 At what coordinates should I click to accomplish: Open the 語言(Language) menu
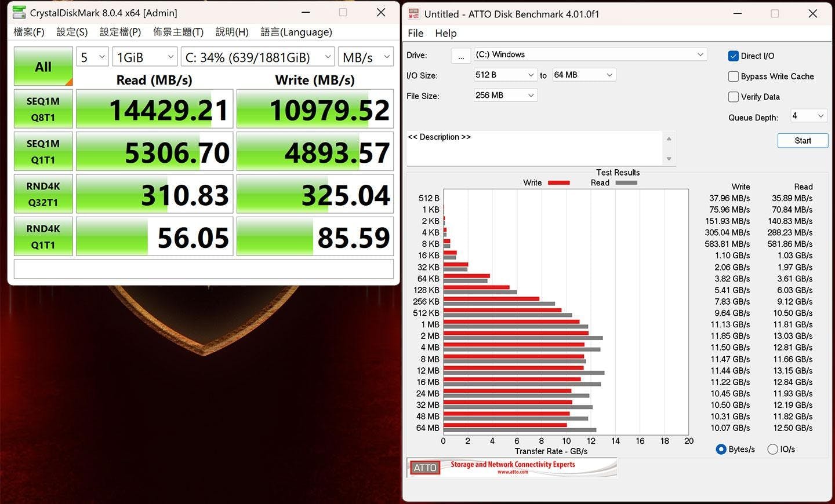click(296, 32)
